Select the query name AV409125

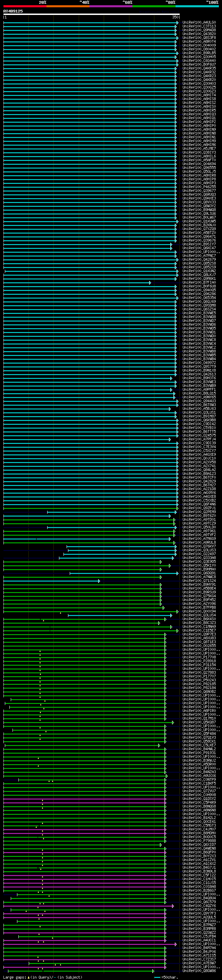[13, 11]
